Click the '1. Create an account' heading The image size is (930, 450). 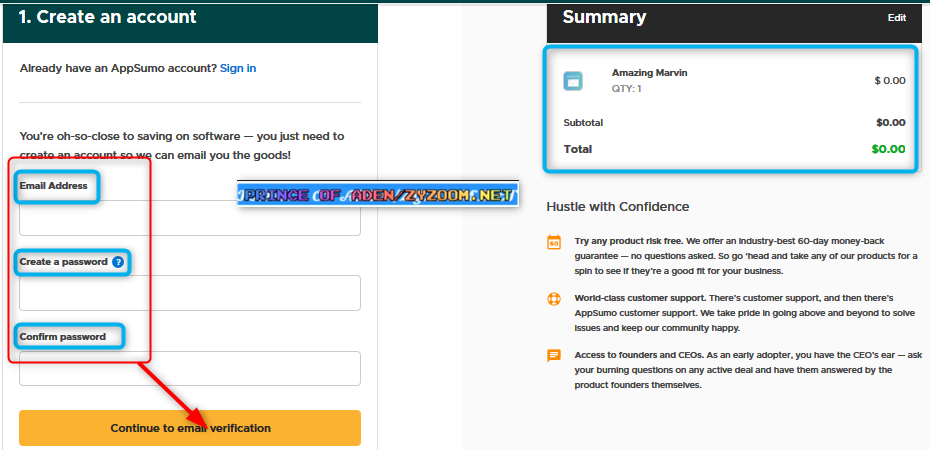[x=107, y=17]
